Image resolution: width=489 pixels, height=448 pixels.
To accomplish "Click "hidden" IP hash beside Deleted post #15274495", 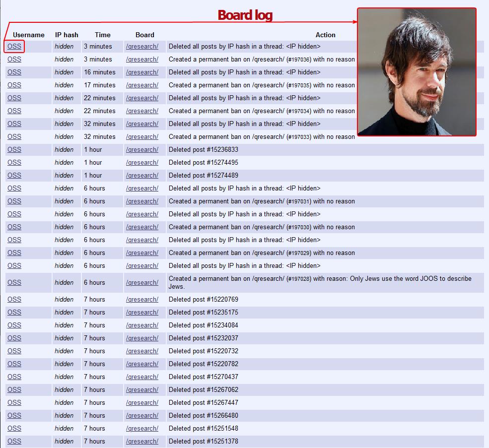I will tap(64, 162).
